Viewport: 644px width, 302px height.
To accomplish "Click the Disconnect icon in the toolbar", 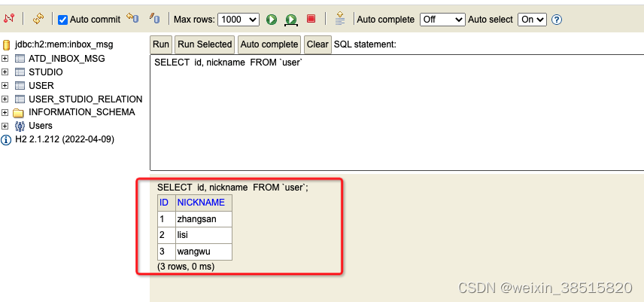I will (x=9, y=19).
